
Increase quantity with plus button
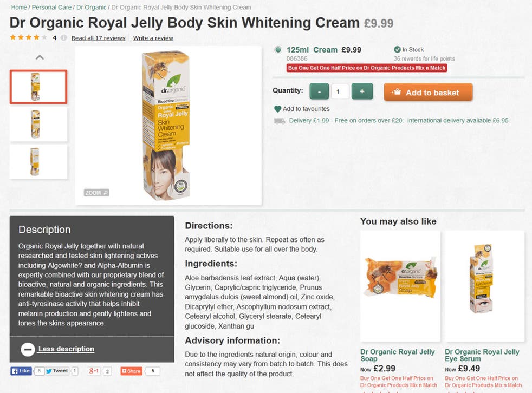click(362, 91)
